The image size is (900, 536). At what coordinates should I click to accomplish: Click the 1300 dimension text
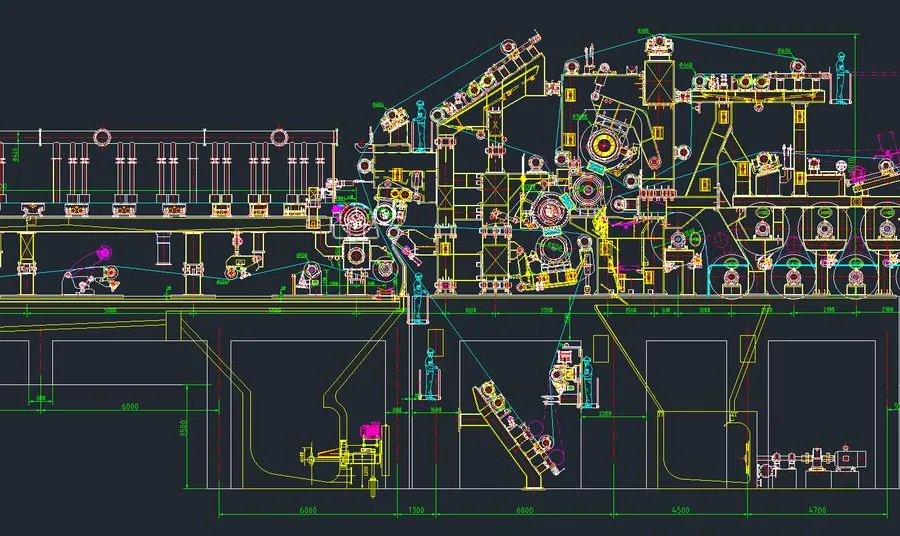point(416,510)
